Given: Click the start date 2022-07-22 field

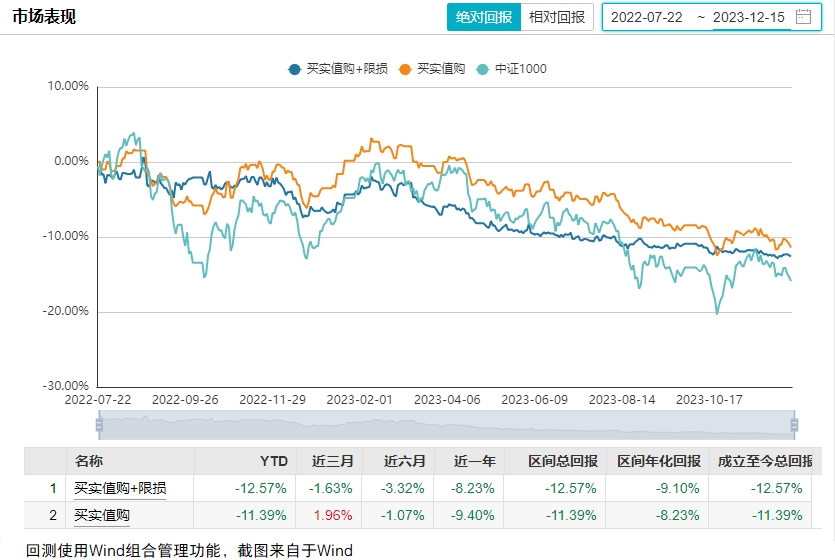Looking at the screenshot, I should [646, 17].
